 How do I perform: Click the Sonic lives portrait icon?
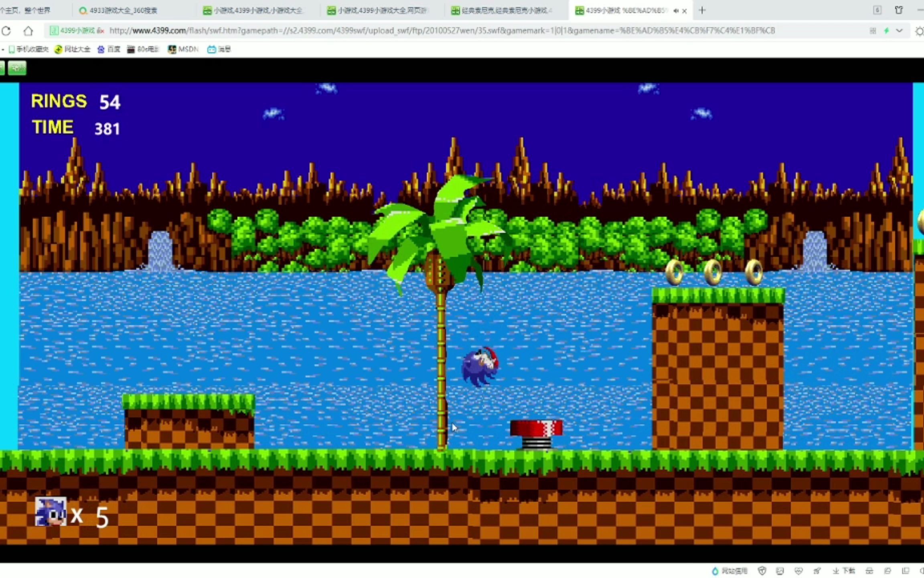(x=51, y=511)
